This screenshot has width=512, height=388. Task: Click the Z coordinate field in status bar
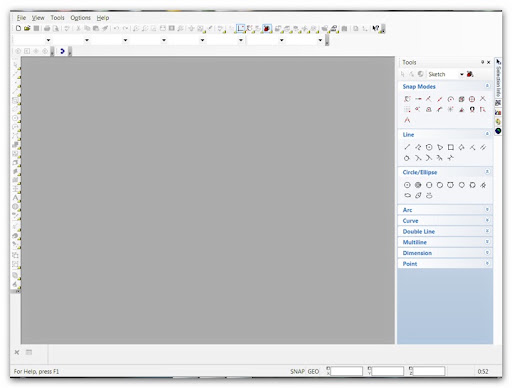pos(429,371)
